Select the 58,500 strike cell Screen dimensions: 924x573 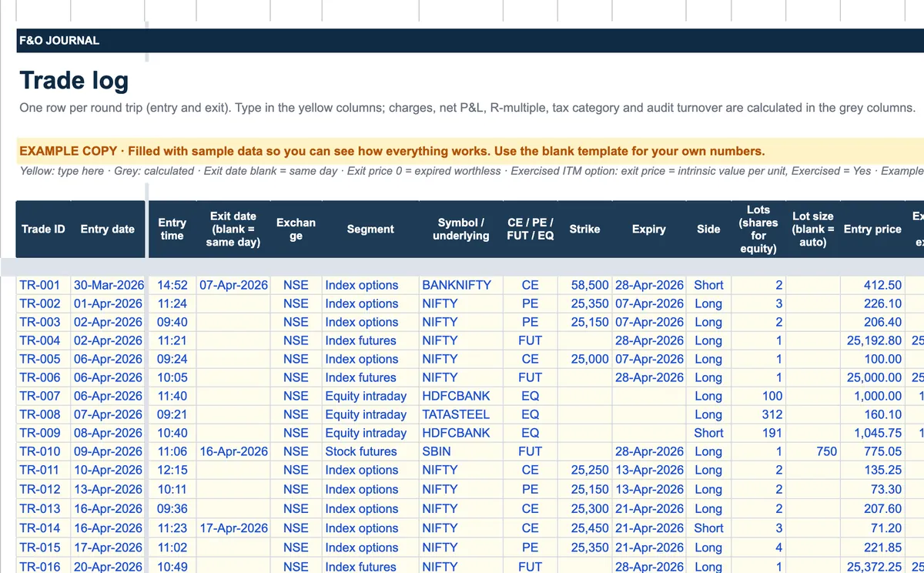point(585,285)
